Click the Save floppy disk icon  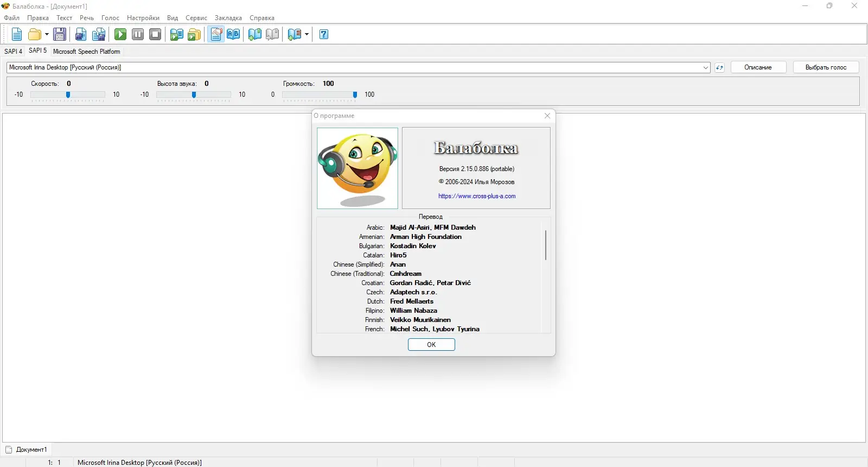click(x=60, y=34)
